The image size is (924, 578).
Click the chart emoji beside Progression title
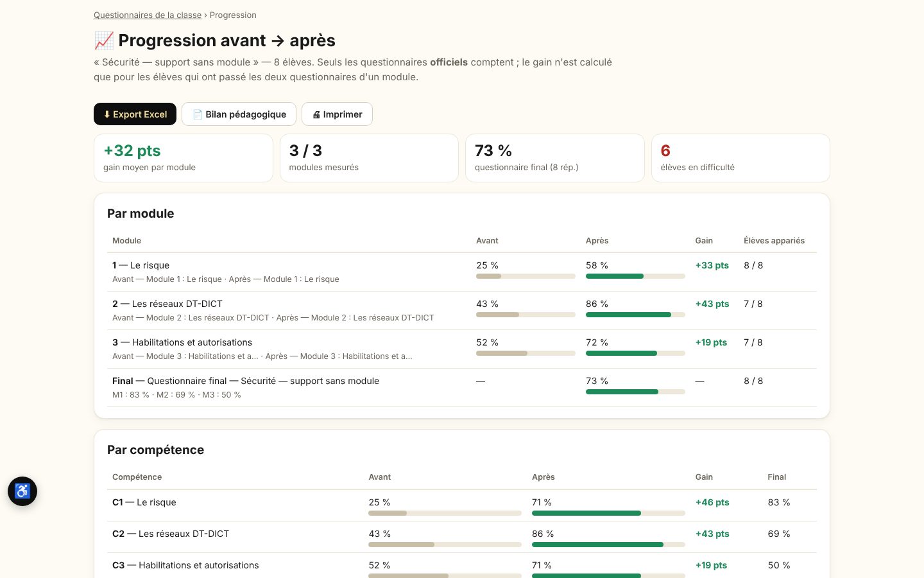click(104, 40)
